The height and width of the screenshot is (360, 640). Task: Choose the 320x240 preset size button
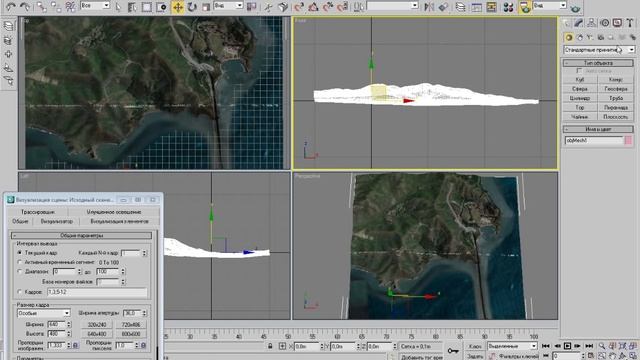pos(97,324)
